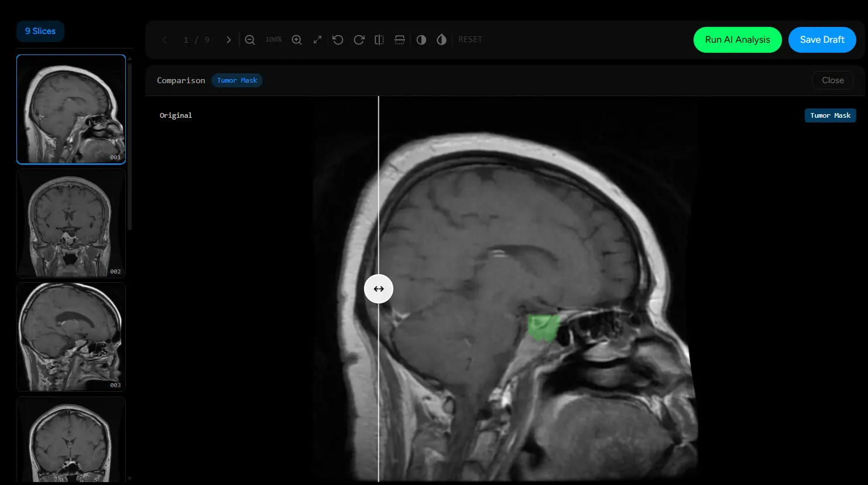The image size is (868, 485).
Task: Click the 100% zoom level readout
Action: coord(273,40)
